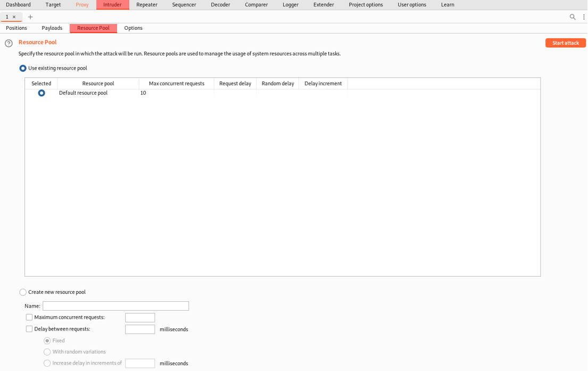588x371 pixels.
Task: Click the value 10 in the table
Action: [143, 93]
